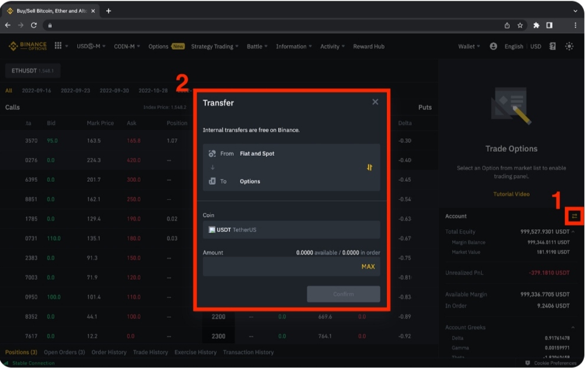Open the user profile icon
The width and height of the screenshot is (588, 369).
coord(493,46)
